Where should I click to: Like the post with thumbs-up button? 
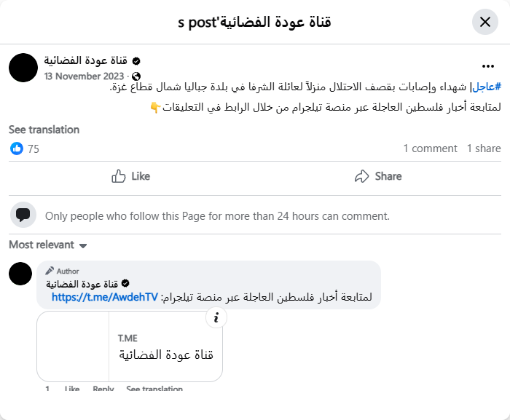[x=130, y=176]
